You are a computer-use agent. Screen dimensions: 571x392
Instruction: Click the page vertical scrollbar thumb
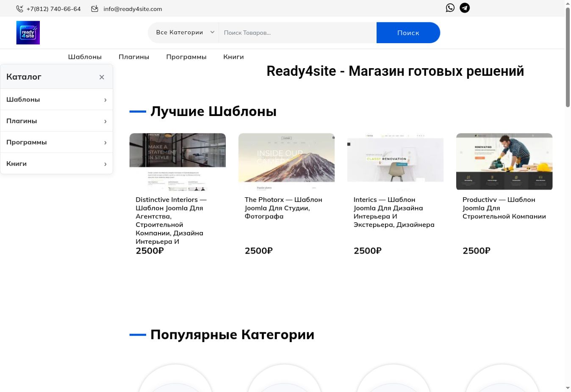[568, 57]
